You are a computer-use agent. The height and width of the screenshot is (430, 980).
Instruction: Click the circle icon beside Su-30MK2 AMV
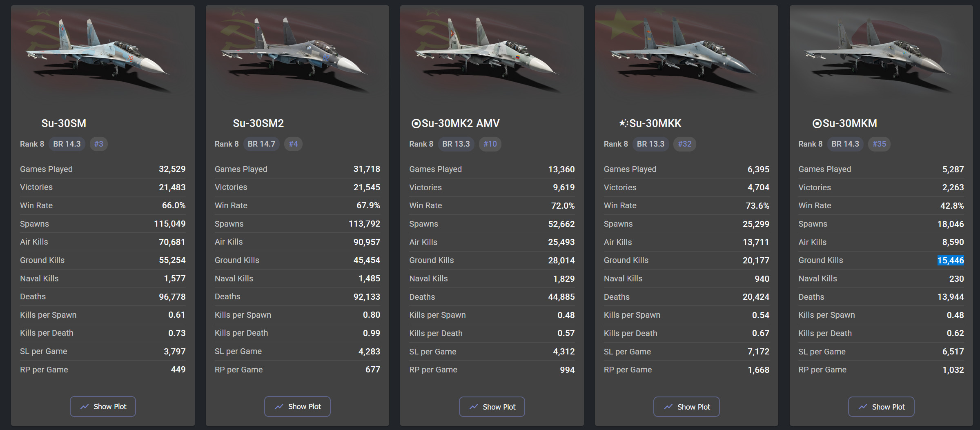point(416,123)
